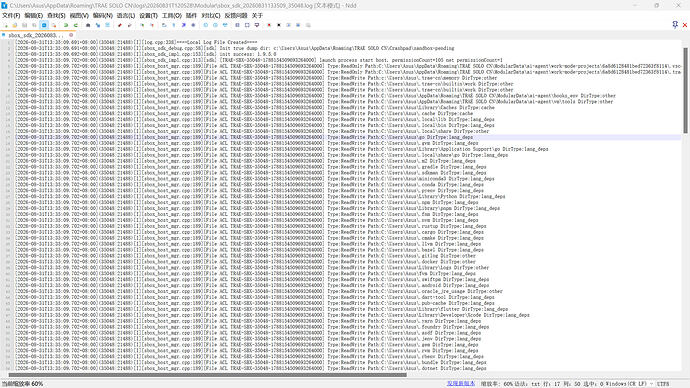Click the 选中: 0 status entry
The width and height of the screenshot is (690, 388).
pos(593,384)
